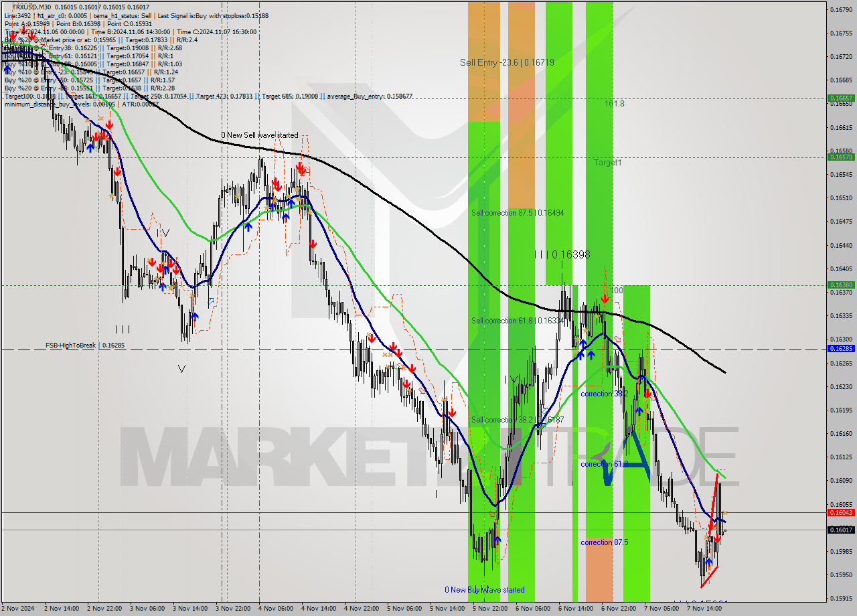Click the '3 Nov 14:00' time axis label
The width and height of the screenshot is (857, 616).
tap(189, 609)
